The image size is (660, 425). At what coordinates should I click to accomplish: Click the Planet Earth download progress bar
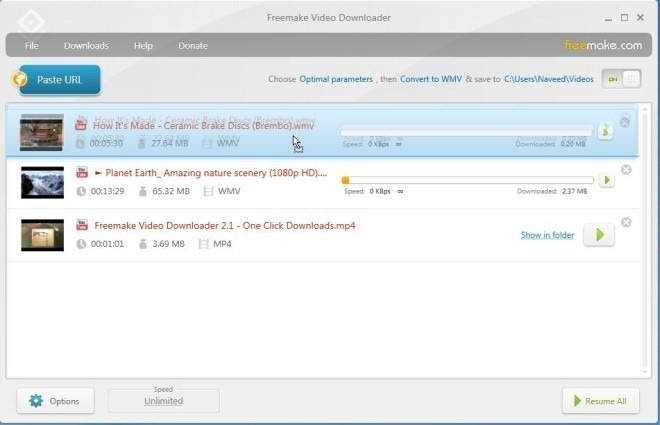click(468, 180)
